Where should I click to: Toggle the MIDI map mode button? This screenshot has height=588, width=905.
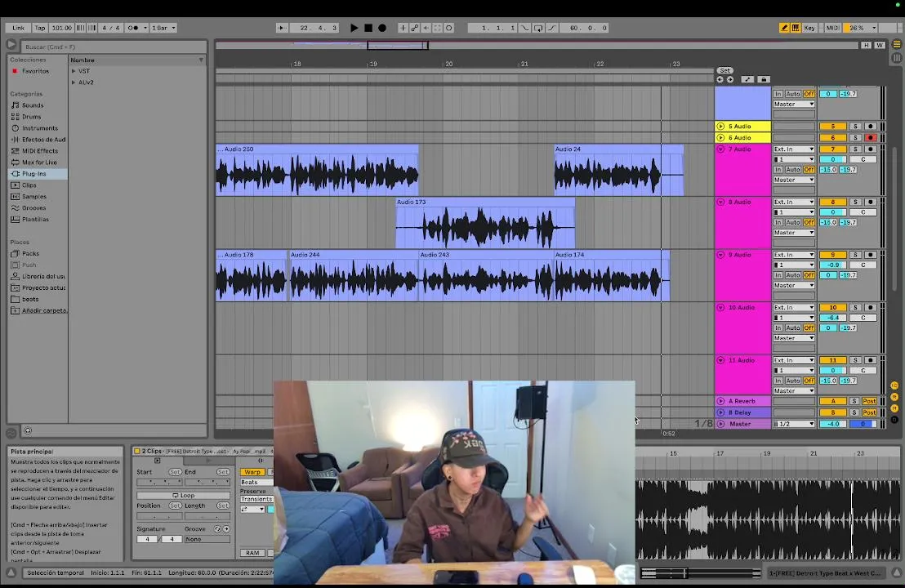coord(832,28)
